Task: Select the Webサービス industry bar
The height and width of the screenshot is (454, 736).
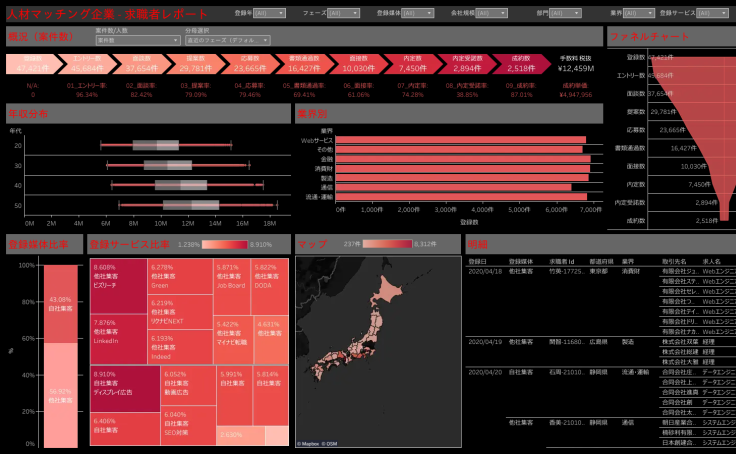Action: (460, 140)
